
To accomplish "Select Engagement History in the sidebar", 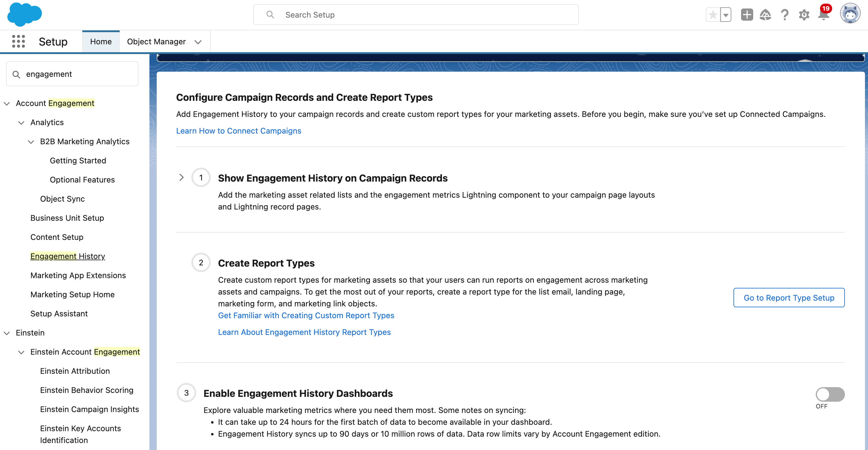I will (x=67, y=256).
